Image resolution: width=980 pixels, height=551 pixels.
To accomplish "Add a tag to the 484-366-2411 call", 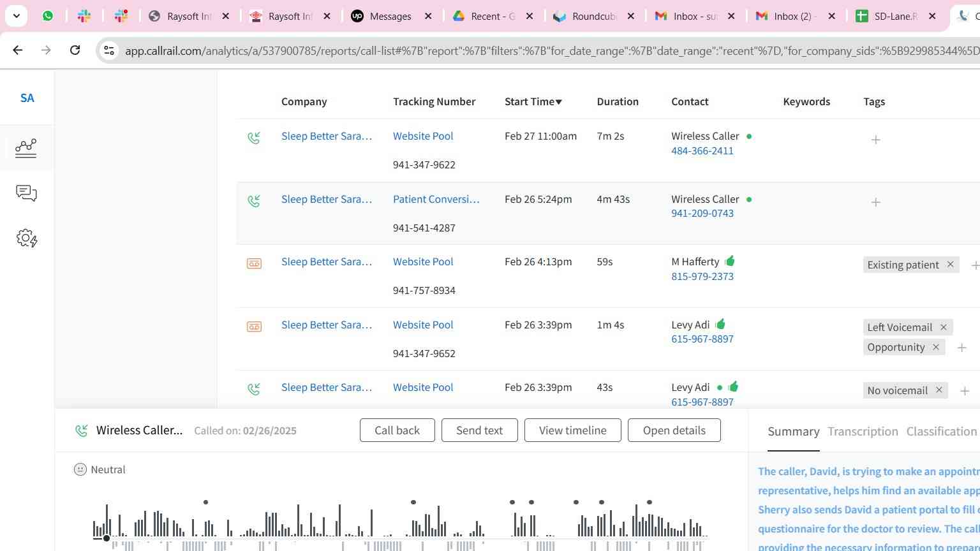I will tap(875, 140).
